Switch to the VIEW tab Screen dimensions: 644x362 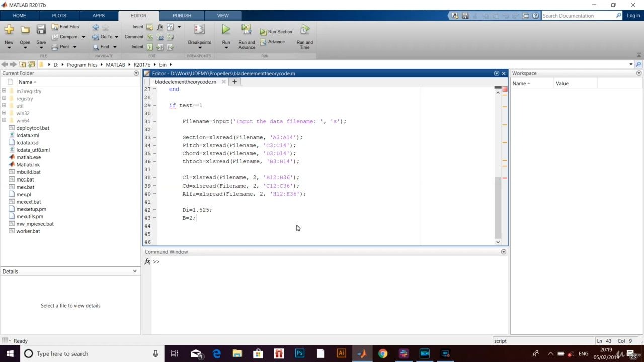(223, 16)
